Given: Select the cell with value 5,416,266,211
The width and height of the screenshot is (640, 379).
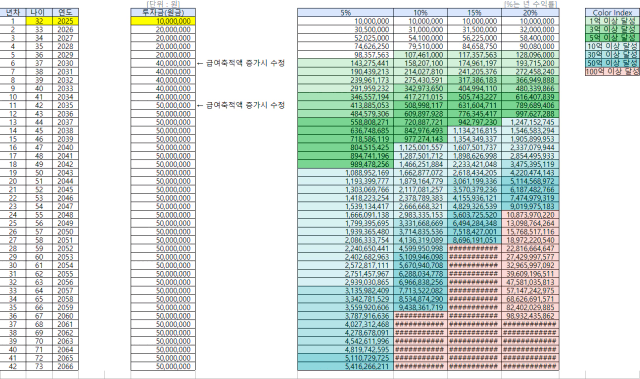Looking at the screenshot, I should tap(345, 366).
